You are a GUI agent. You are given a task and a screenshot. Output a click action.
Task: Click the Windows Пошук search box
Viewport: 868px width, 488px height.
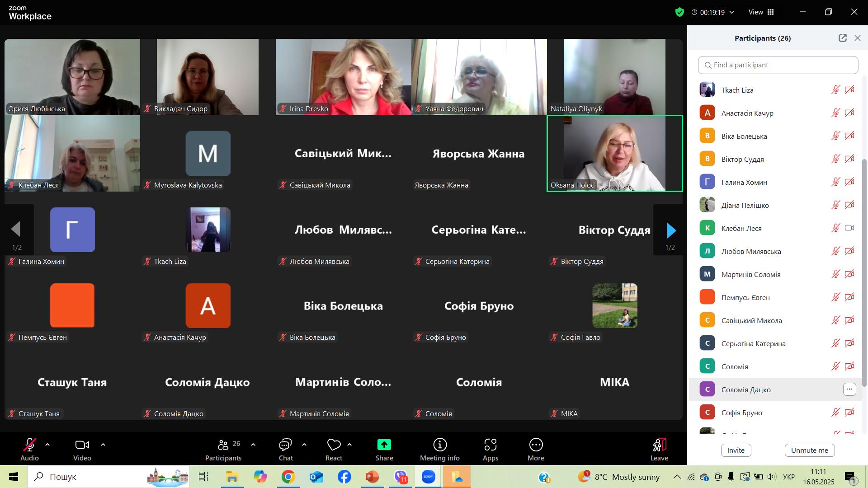[x=108, y=477]
